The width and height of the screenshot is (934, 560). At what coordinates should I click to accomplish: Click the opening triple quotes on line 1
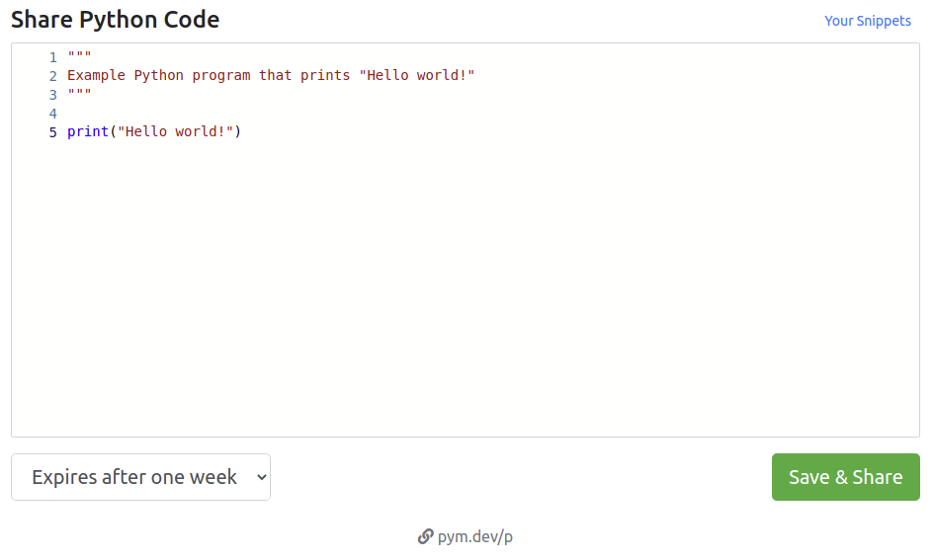(79, 54)
